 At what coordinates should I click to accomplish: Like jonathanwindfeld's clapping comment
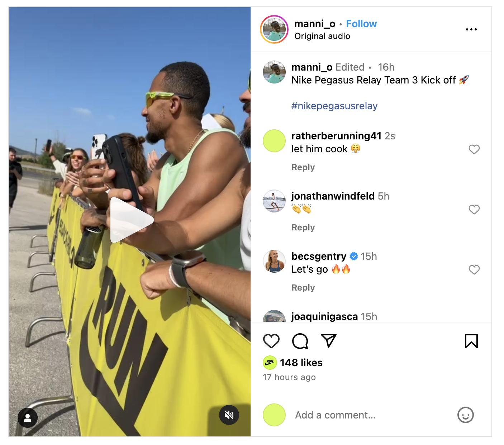(474, 210)
